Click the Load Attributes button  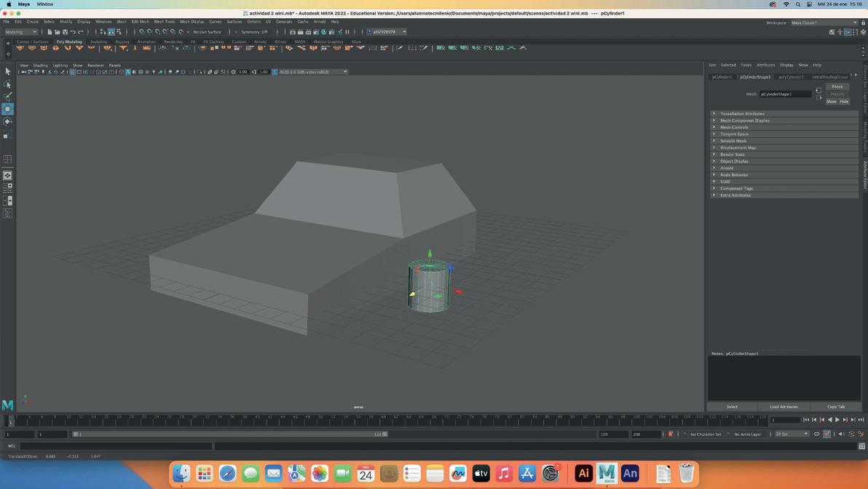tap(784, 407)
